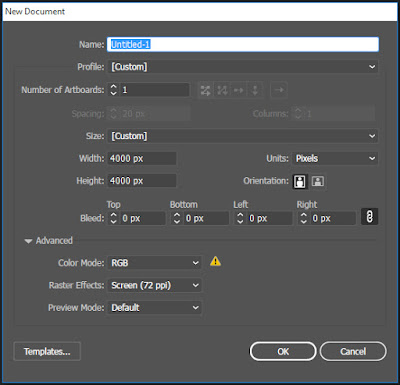This screenshot has height=385, width=400.
Task: Select Arrange by Row layout icon
Action: point(238,90)
